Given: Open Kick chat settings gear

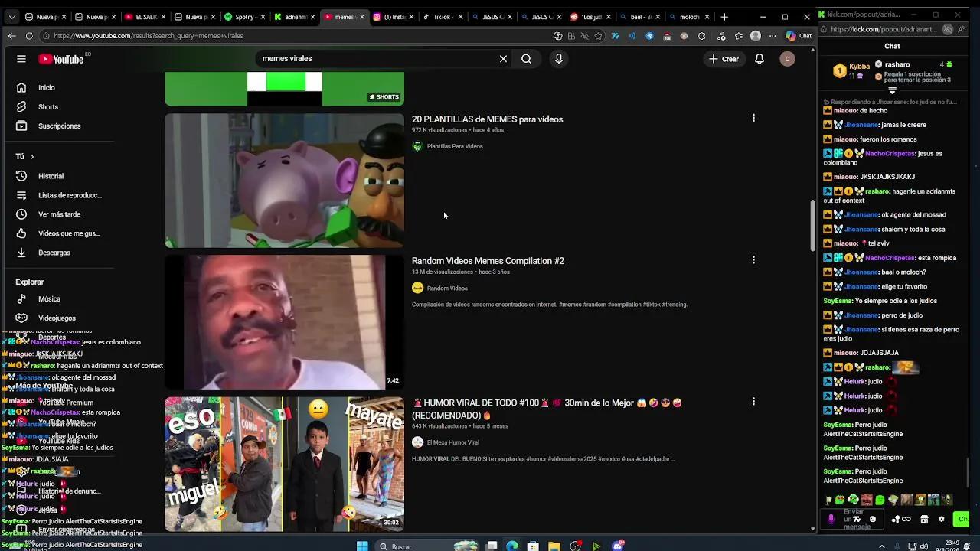Looking at the screenshot, I should pos(942,519).
